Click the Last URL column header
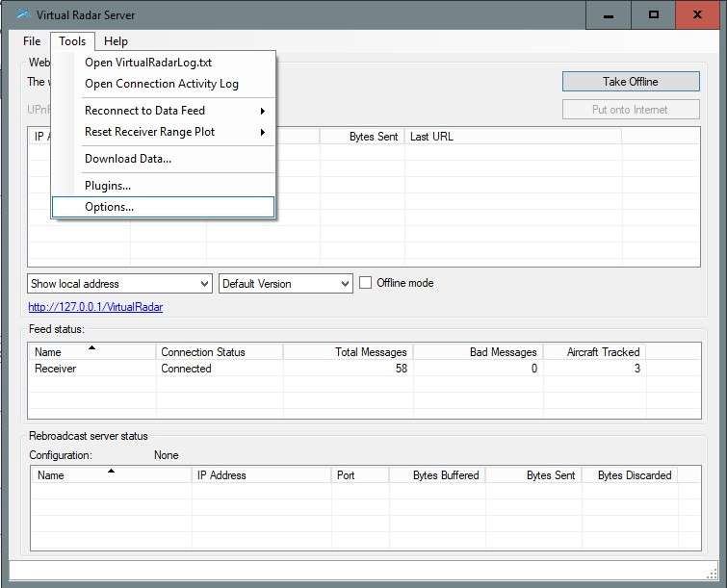The width and height of the screenshot is (727, 588). pyautogui.click(x=513, y=137)
